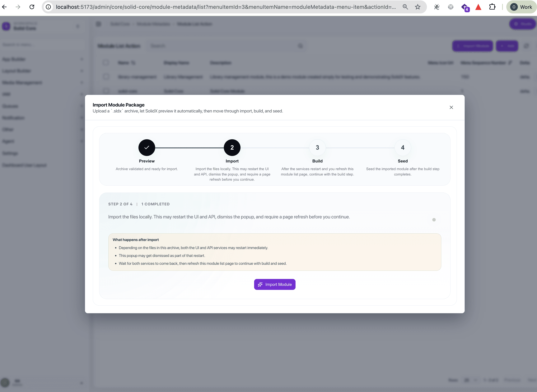This screenshot has height=392, width=537.
Task: Toggle the select-all header checkbox
Action: coord(106,63)
